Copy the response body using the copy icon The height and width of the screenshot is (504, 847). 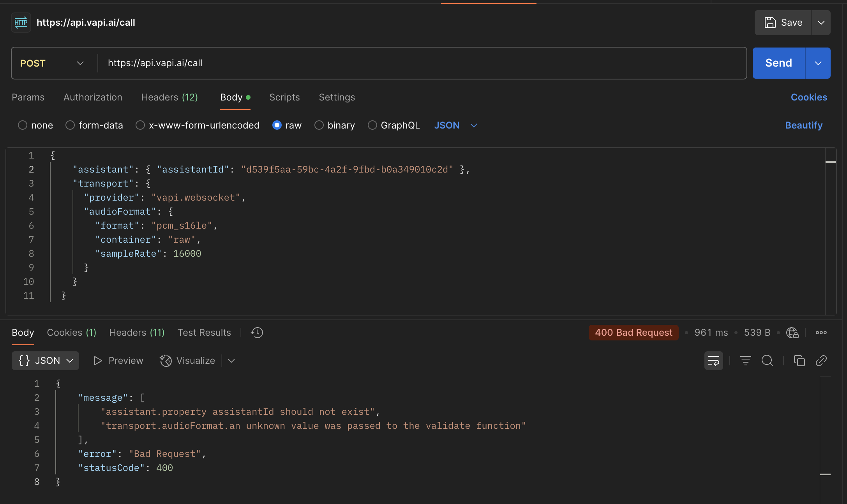(x=799, y=361)
